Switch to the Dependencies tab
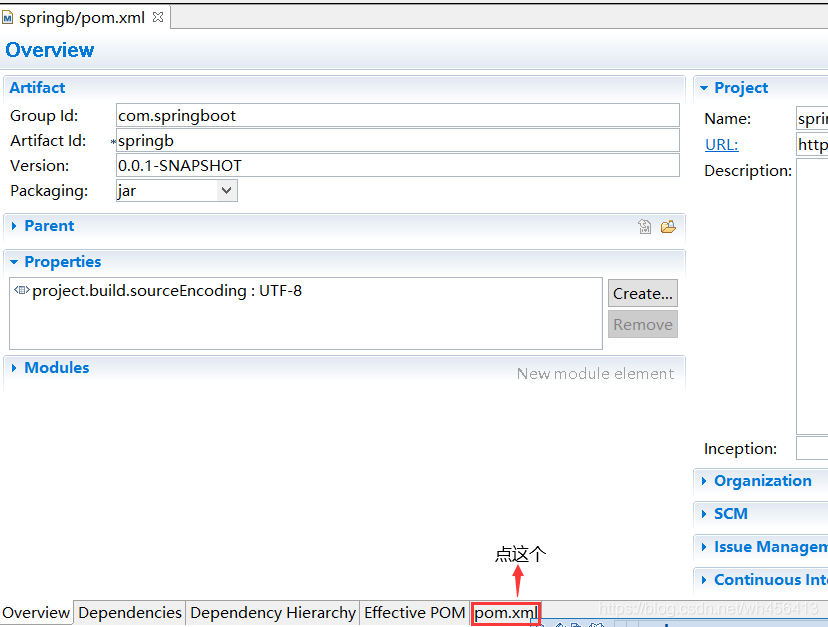Image resolution: width=828 pixels, height=627 pixels. pyautogui.click(x=130, y=613)
